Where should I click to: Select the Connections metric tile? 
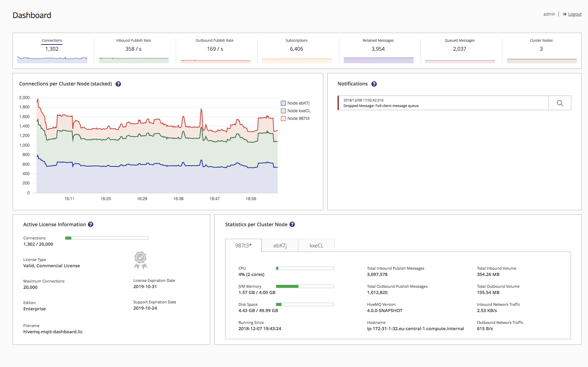point(52,49)
